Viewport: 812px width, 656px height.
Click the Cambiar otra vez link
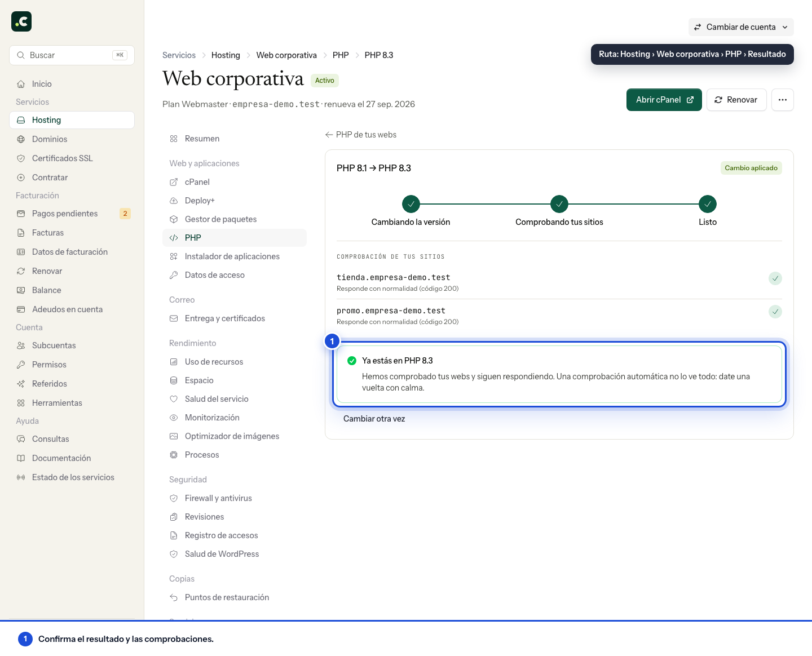click(374, 419)
